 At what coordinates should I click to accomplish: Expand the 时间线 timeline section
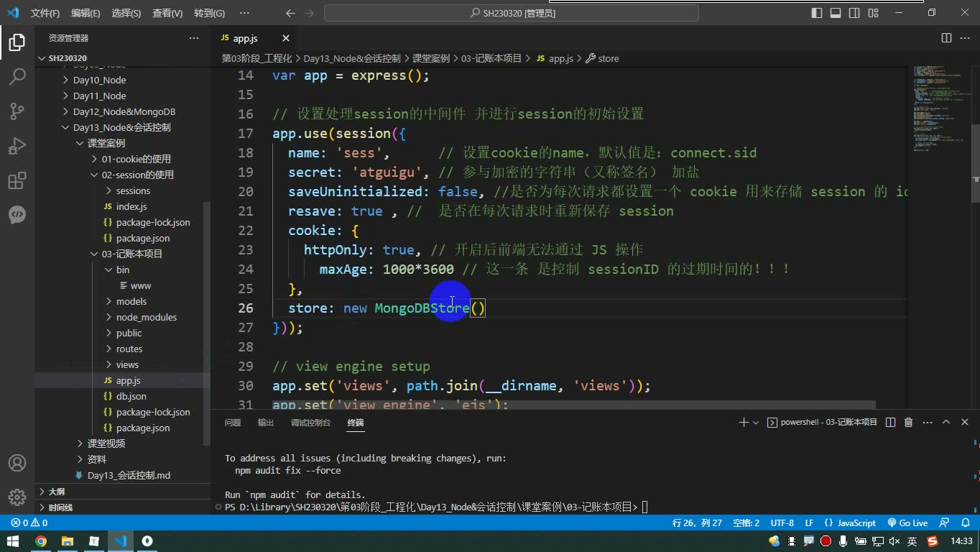(x=122, y=507)
